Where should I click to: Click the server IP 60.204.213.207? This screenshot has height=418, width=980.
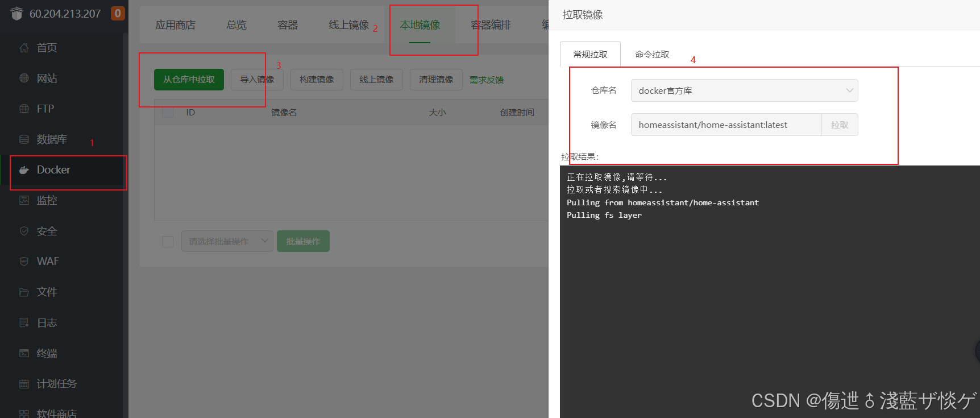65,14
